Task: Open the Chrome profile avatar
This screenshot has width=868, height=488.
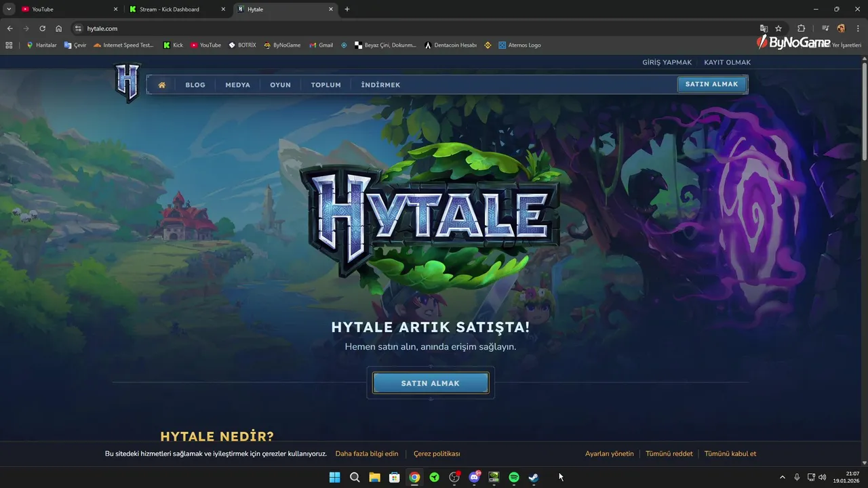Action: [841, 28]
